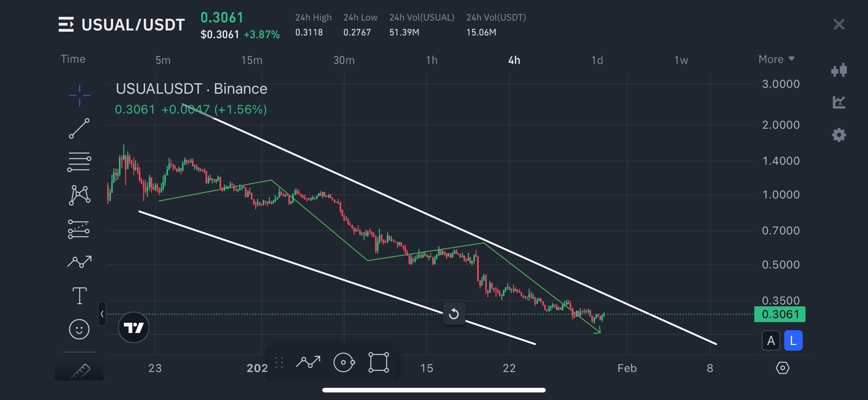Image resolution: width=868 pixels, height=400 pixels.
Task: Toggle auto scale with the A button
Action: coord(771,341)
